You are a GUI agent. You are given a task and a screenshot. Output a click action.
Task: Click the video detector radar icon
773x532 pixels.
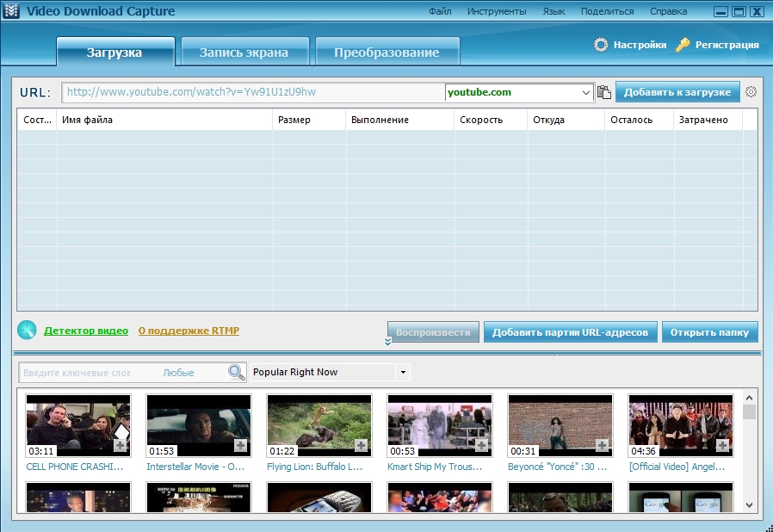tap(27, 330)
